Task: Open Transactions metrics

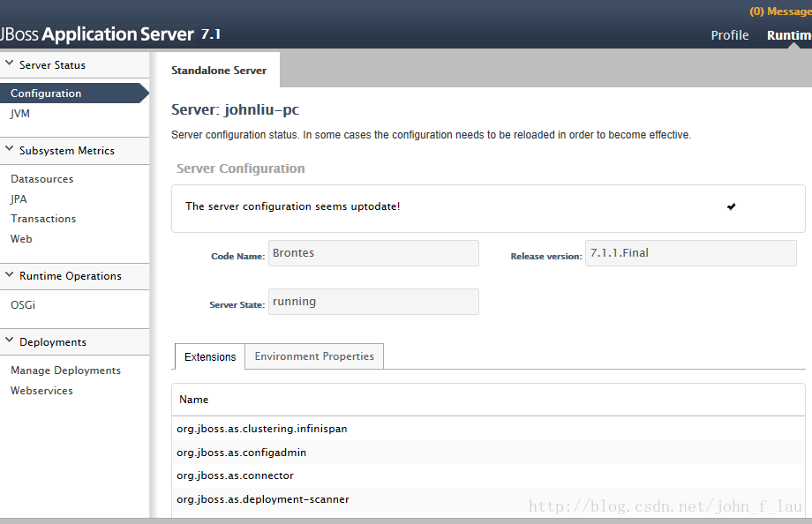Action: (43, 219)
